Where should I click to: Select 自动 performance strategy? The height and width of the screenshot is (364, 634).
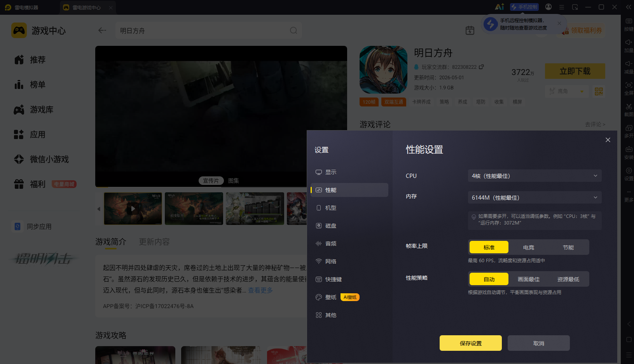pos(489,279)
